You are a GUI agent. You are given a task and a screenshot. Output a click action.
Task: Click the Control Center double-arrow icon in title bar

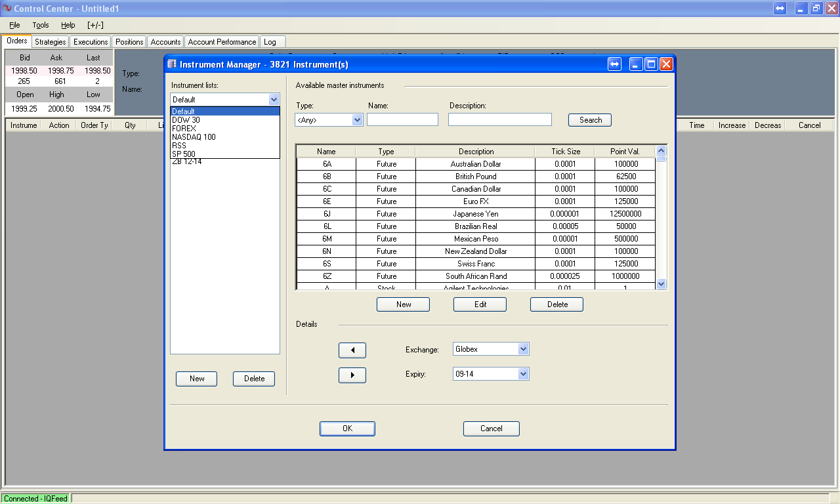coord(780,9)
